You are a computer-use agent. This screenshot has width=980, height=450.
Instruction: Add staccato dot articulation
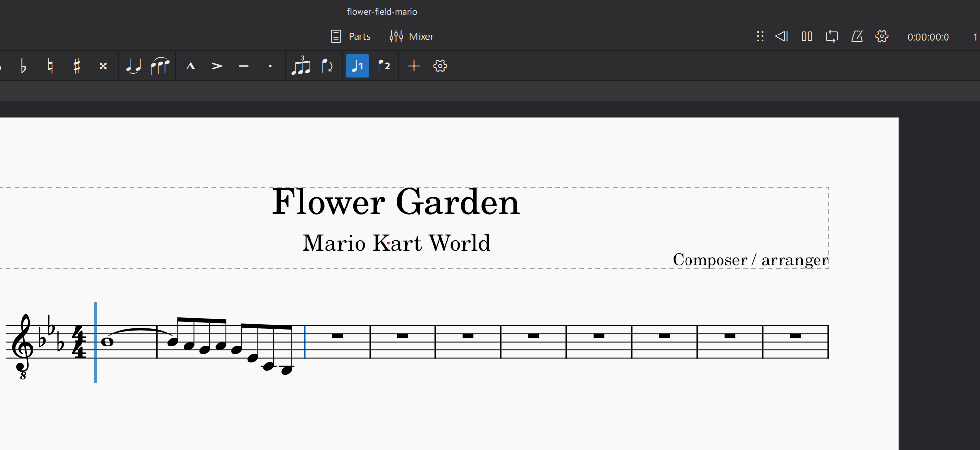point(270,66)
